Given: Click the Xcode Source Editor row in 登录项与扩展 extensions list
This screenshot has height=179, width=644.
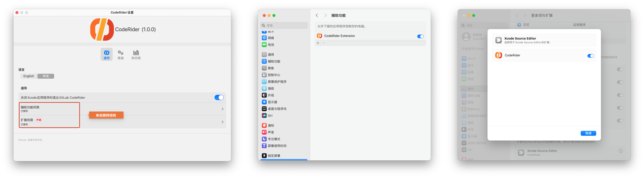Looking at the screenshot, I should coord(570,152).
